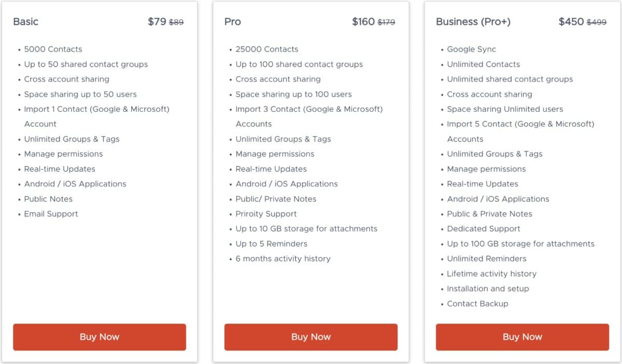The width and height of the screenshot is (622, 364).
Task: Select the 6 months activity history item
Action: click(x=282, y=258)
